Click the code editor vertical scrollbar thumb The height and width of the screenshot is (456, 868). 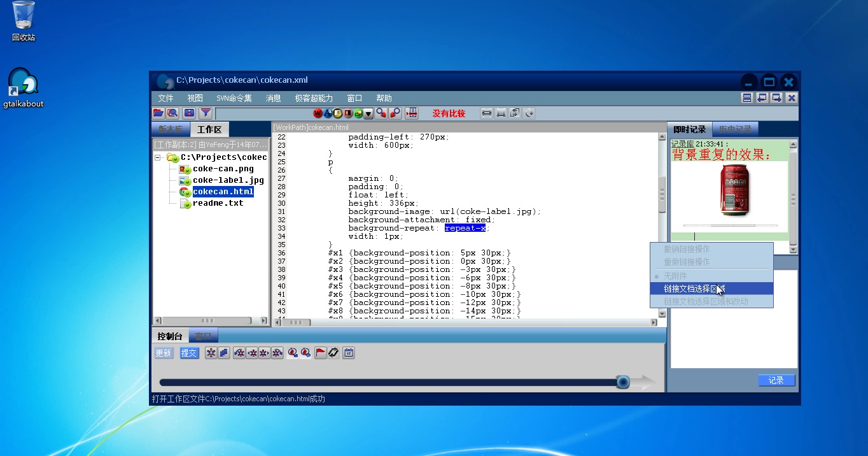[x=662, y=194]
